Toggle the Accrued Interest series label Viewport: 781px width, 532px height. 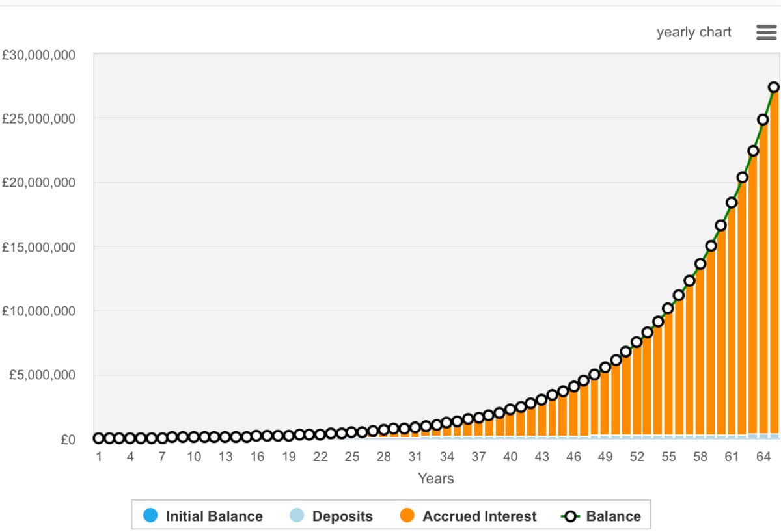(479, 516)
